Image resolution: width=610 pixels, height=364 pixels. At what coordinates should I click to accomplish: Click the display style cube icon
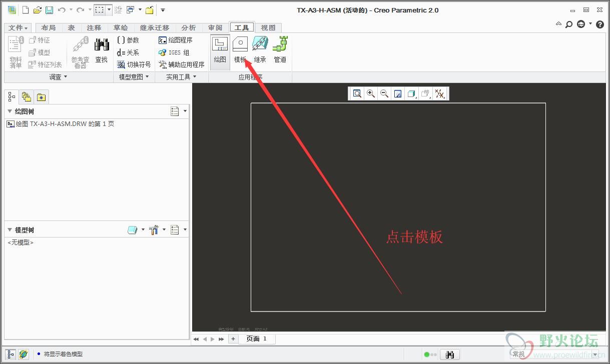411,93
